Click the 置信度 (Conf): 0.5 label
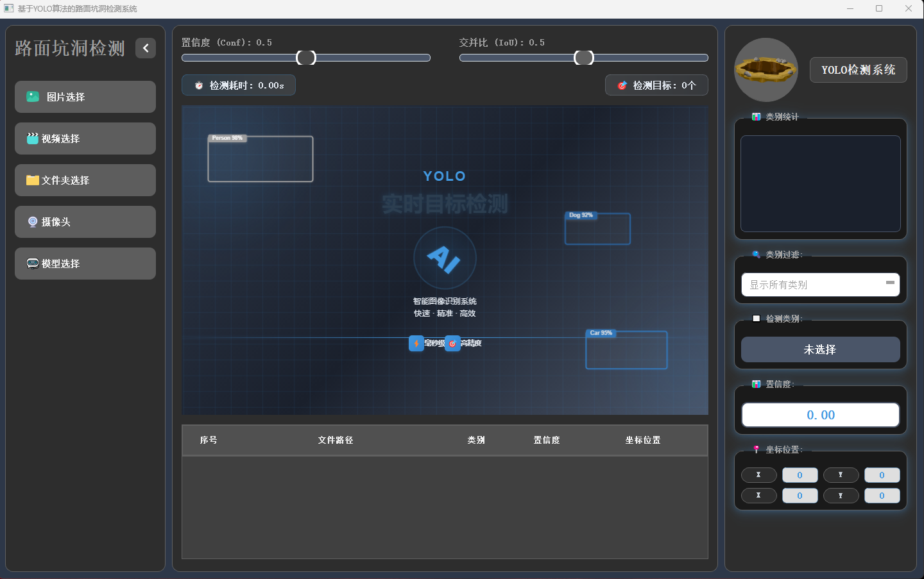 (x=227, y=42)
